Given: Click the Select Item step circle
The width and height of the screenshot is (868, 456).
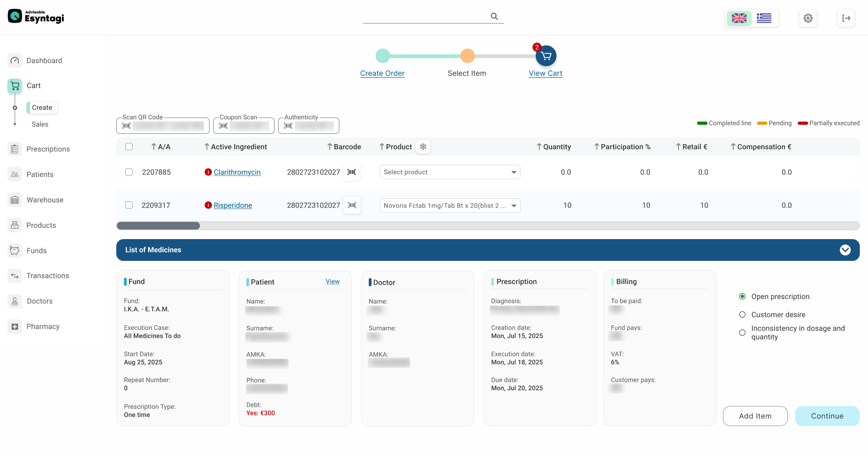Looking at the screenshot, I should point(468,56).
